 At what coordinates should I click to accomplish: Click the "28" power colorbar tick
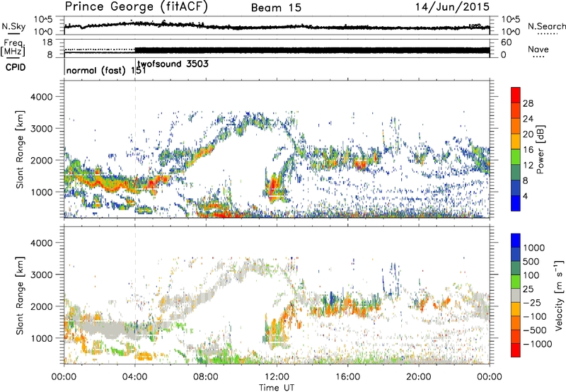coord(528,103)
